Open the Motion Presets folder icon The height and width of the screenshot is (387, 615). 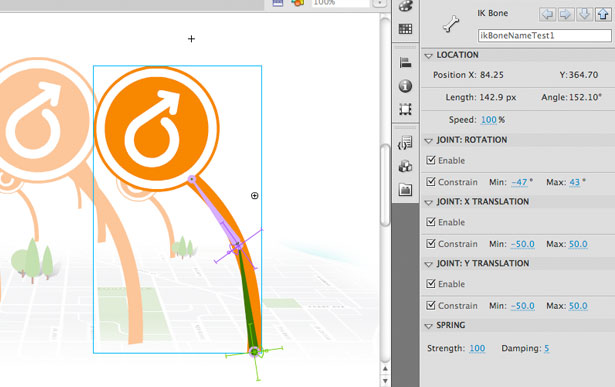(405, 190)
